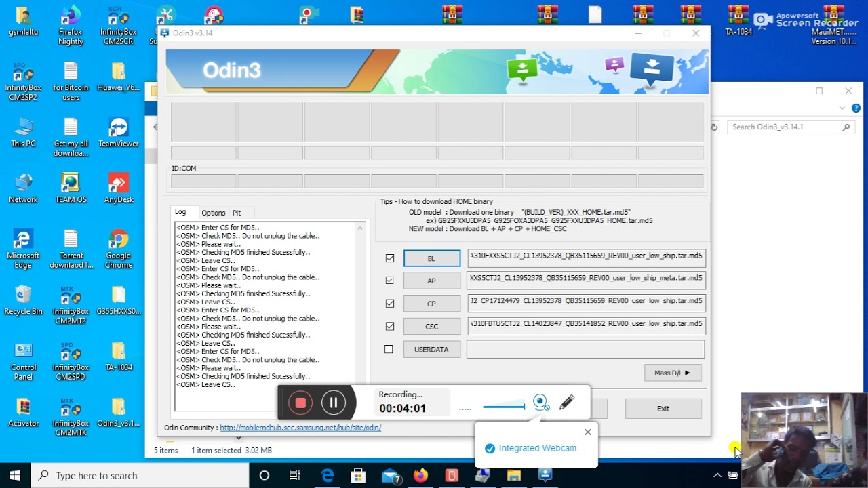Launch Edge from the taskbar
868x488 pixels.
coord(328,476)
